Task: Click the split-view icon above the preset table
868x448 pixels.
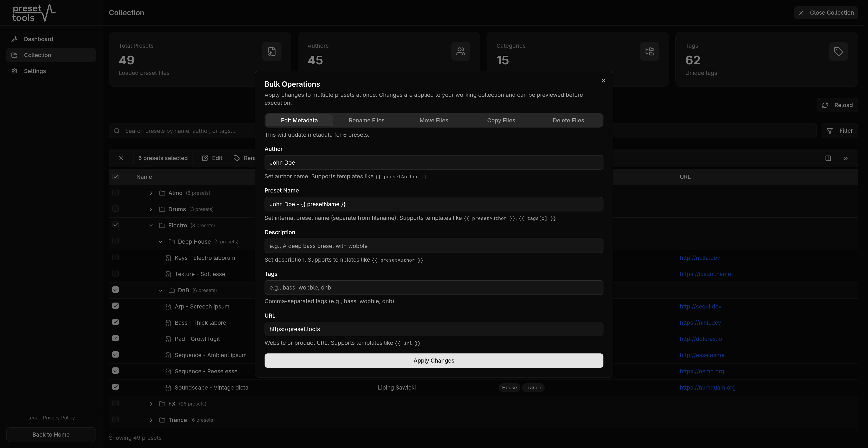Action: tap(828, 158)
